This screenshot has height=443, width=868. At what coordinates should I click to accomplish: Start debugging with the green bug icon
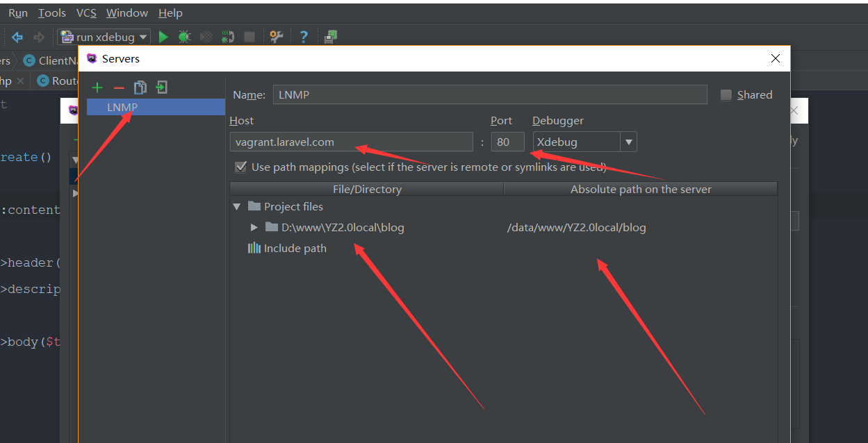[x=184, y=37]
